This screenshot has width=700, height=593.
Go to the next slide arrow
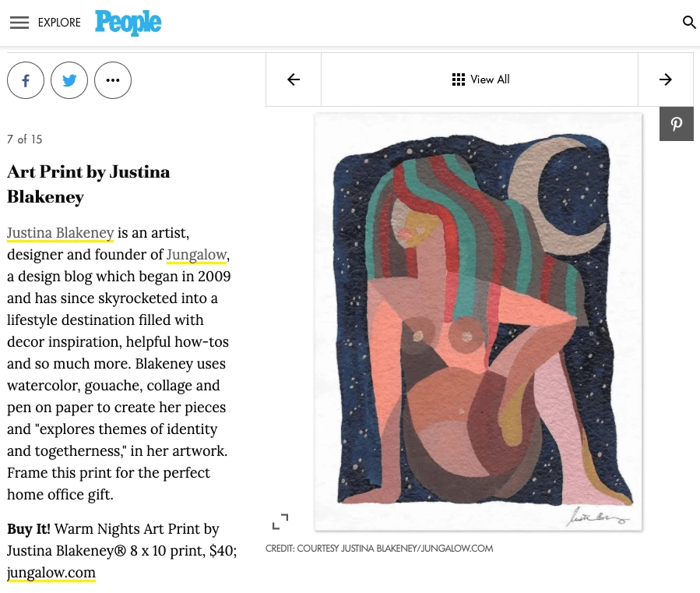(666, 79)
